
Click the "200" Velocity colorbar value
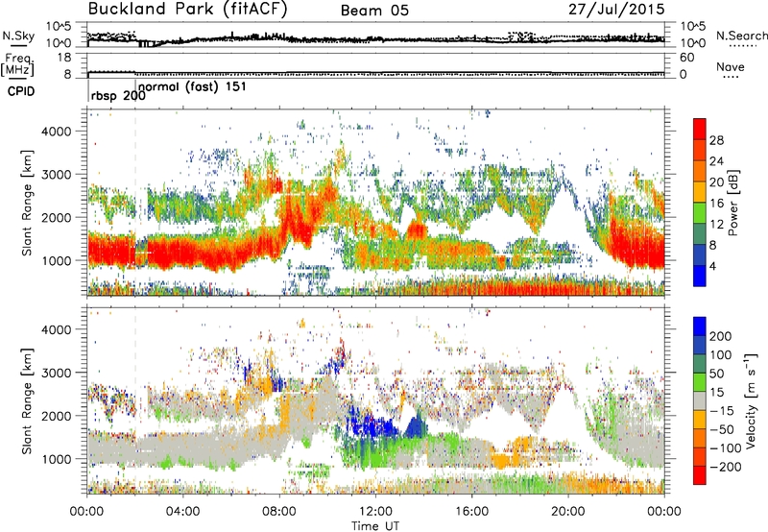[x=721, y=336]
